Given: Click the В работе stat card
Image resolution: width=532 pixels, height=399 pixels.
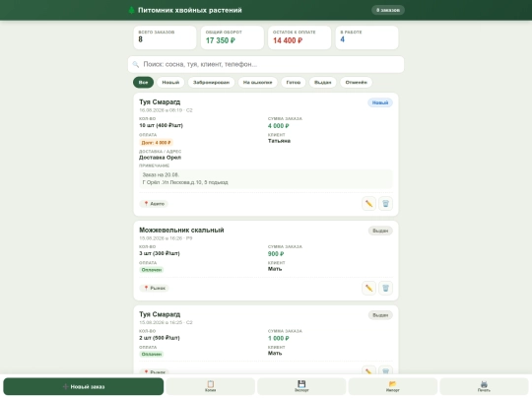Looking at the screenshot, I should pos(366,37).
